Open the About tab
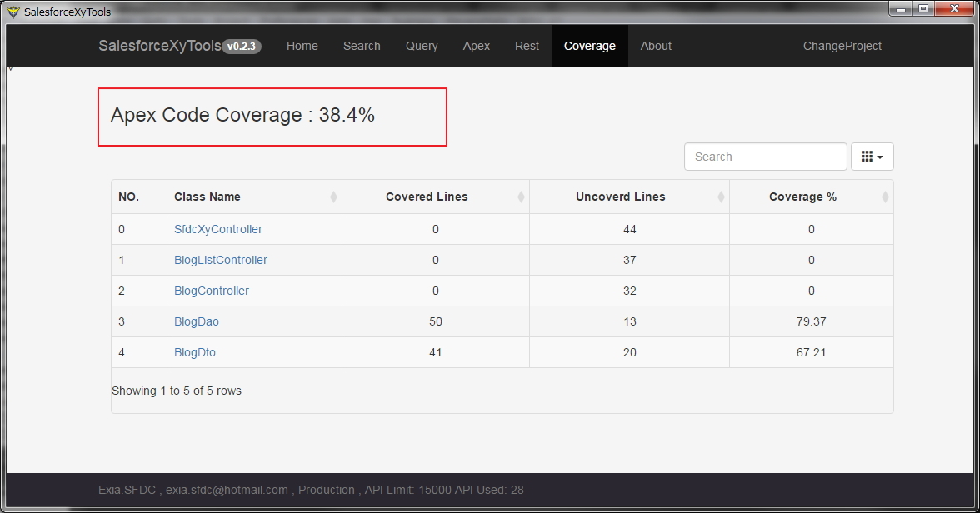Screen dimensions: 980x513 coord(657,47)
